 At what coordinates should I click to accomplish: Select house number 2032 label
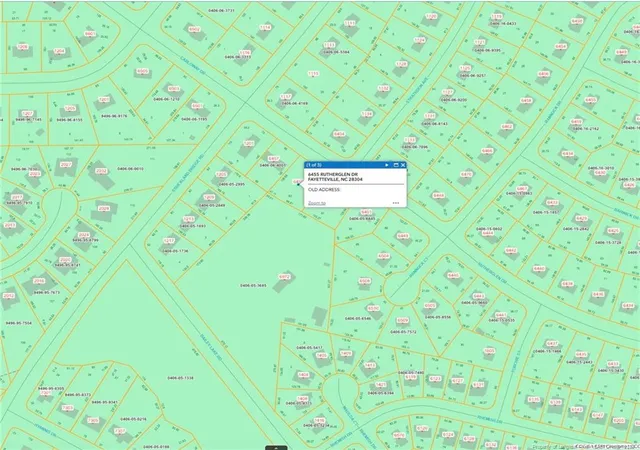101,171
